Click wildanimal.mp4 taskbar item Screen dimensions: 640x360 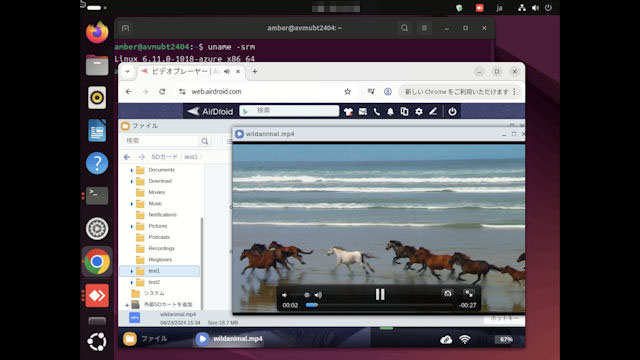coord(229,339)
